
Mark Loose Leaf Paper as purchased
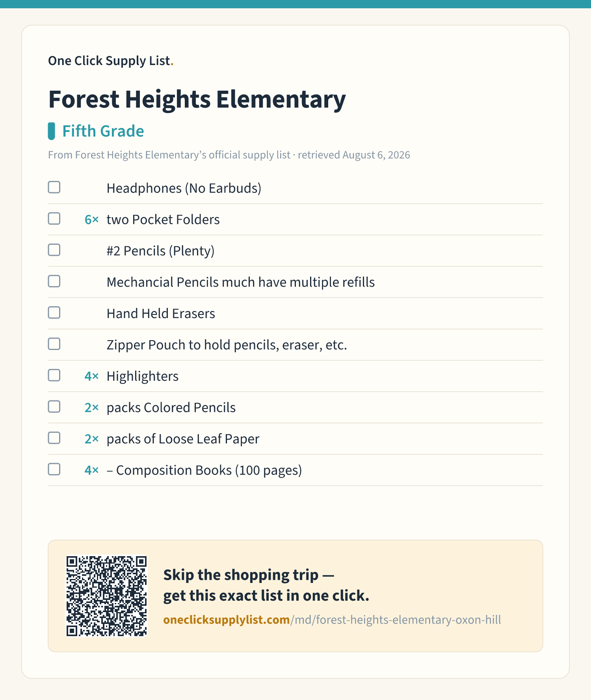[54, 438]
